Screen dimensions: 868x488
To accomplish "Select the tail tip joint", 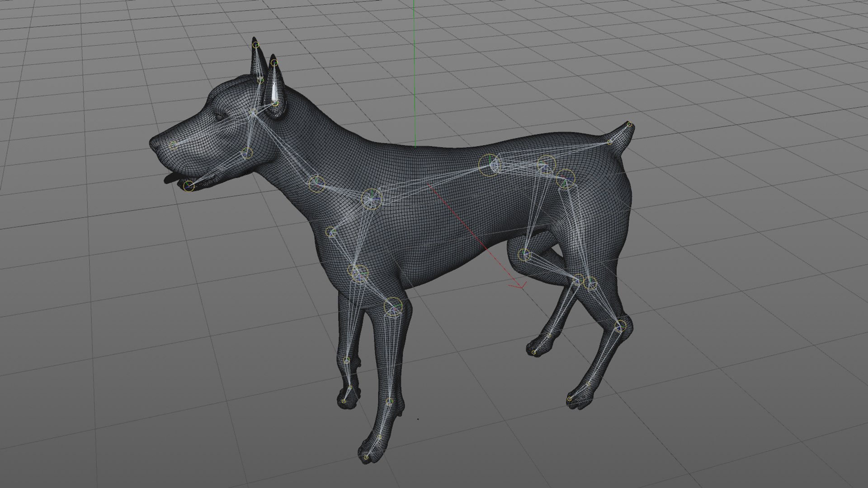I will point(629,124).
